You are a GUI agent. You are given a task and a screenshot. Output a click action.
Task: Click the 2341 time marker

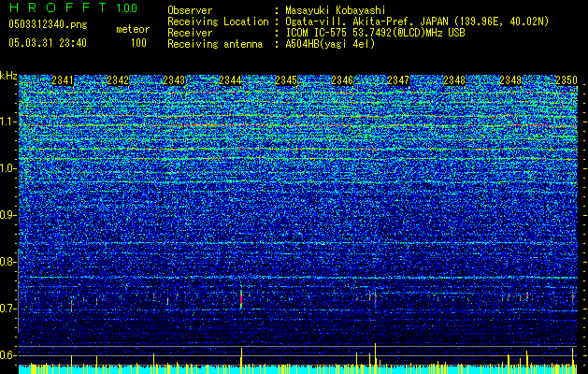[x=64, y=81]
